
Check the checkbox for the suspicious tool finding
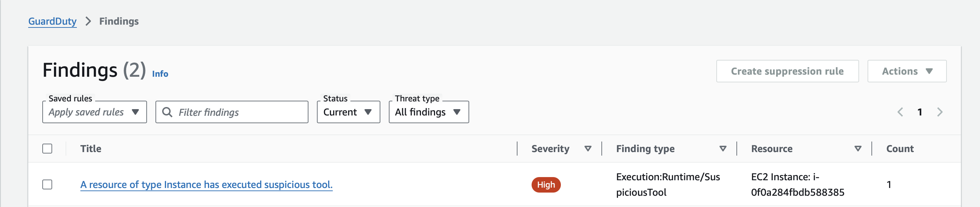(x=48, y=184)
